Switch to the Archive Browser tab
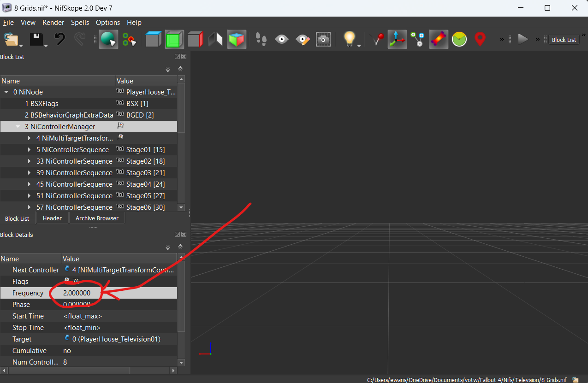The width and height of the screenshot is (588, 383). (x=97, y=218)
